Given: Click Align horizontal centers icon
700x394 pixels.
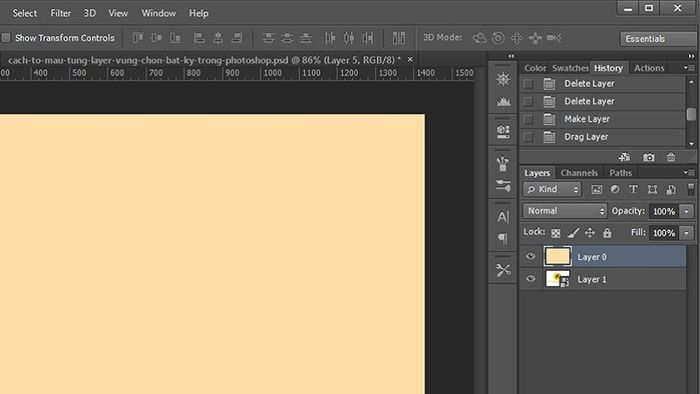Looking at the screenshot, I should 218,38.
